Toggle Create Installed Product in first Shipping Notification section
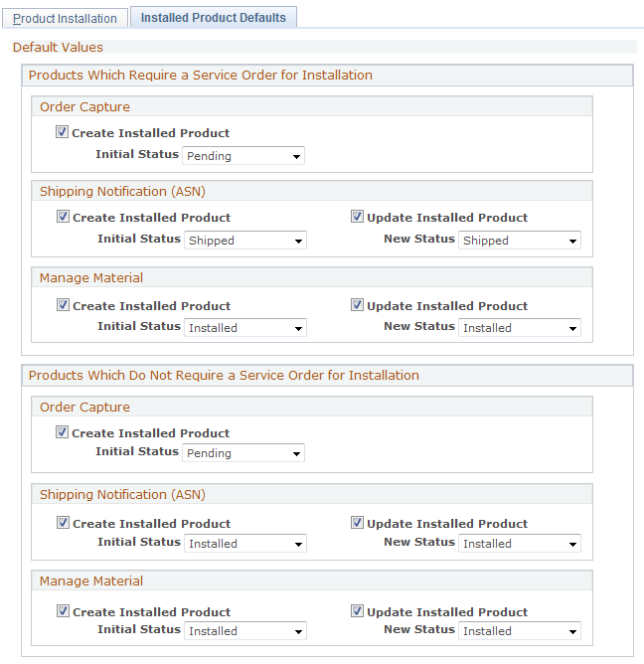This screenshot has height=664, width=644. tap(64, 217)
